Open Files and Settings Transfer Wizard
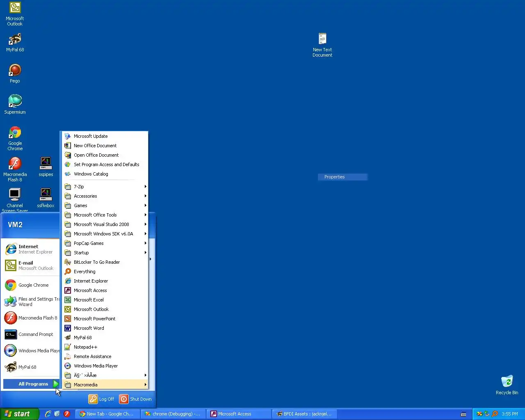Screen dimensions: 525x420 pos(31,301)
